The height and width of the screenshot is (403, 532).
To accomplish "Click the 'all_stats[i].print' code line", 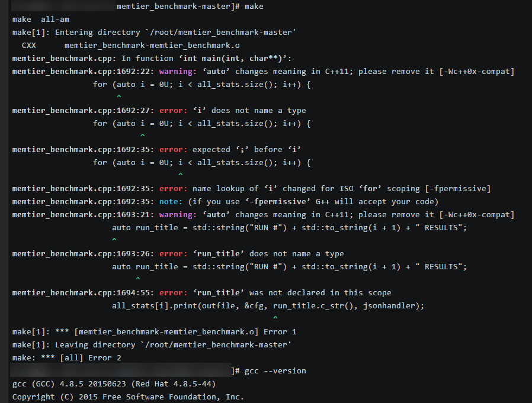I will [268, 306].
